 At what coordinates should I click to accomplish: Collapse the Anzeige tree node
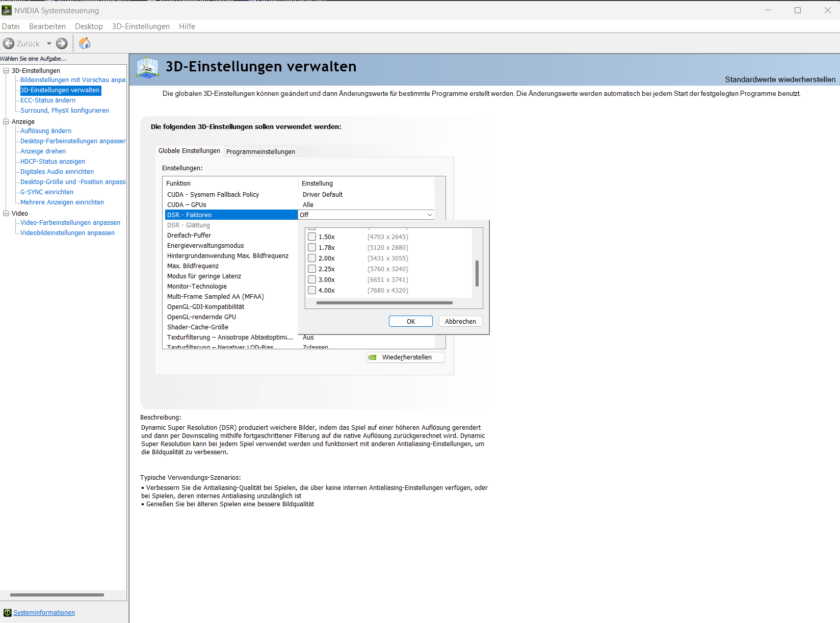click(6, 122)
